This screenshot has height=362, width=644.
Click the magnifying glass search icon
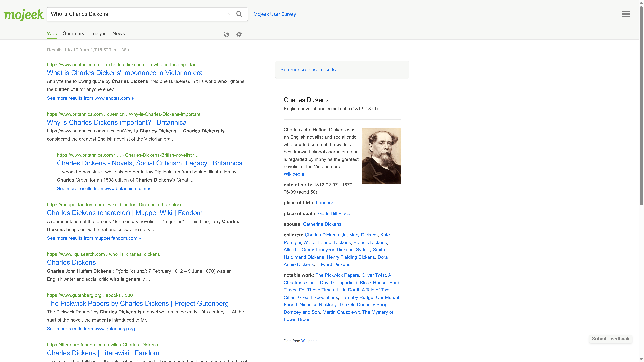(x=239, y=14)
